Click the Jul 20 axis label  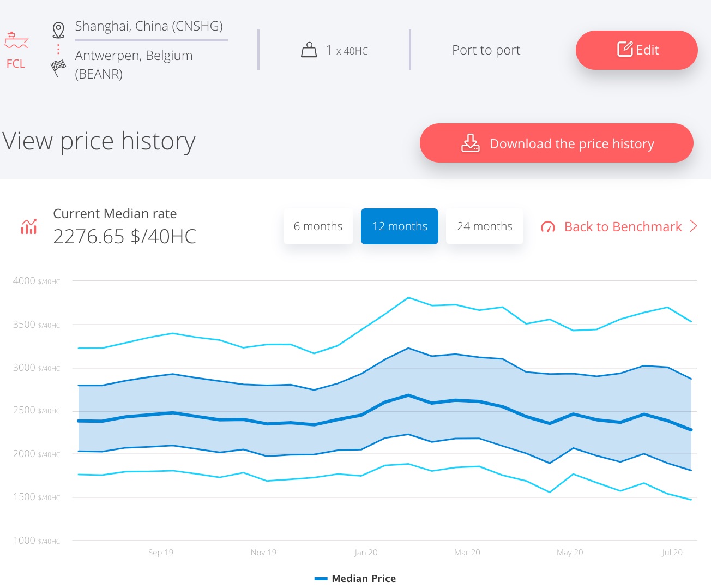pyautogui.click(x=672, y=553)
